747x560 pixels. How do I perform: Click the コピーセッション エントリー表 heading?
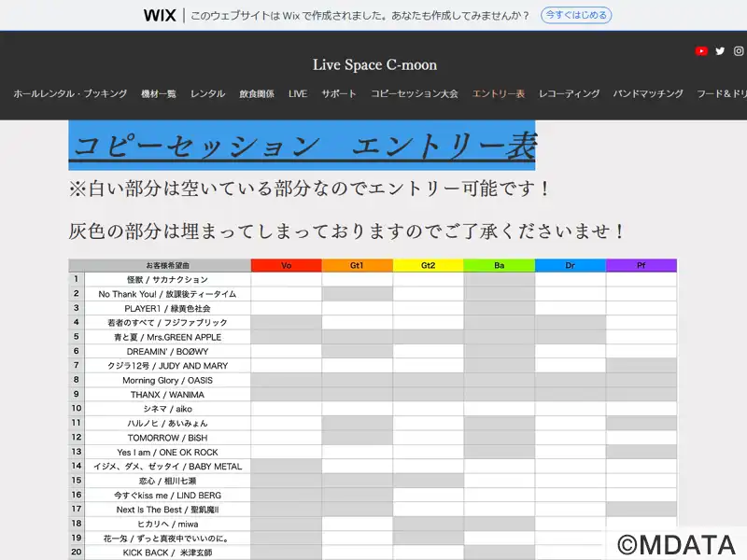pos(302,146)
